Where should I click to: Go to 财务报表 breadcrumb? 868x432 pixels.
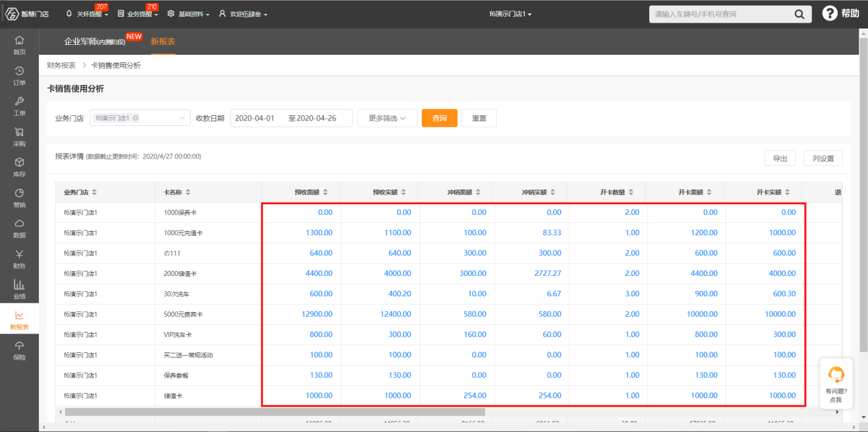click(61, 65)
